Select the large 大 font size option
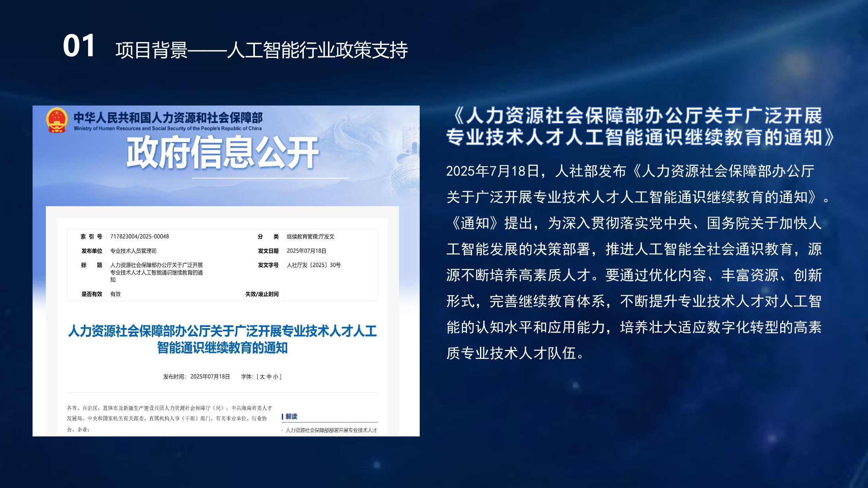The image size is (868, 488). [262, 377]
